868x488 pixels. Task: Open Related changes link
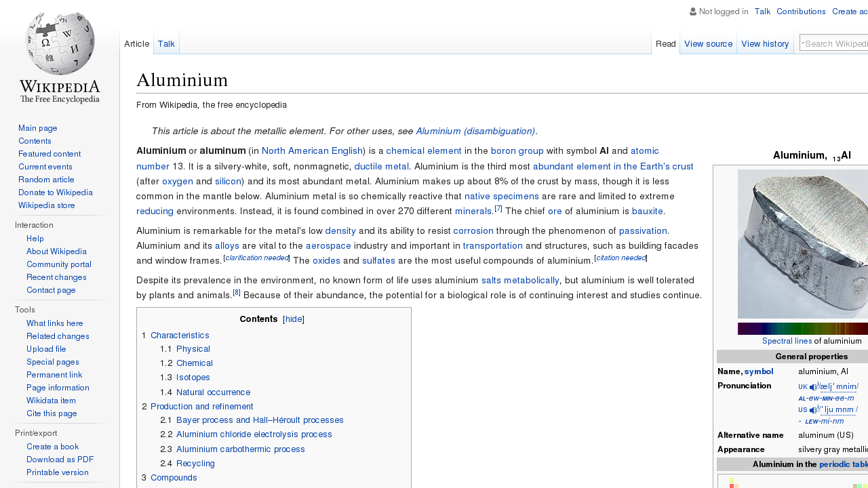[x=58, y=336]
